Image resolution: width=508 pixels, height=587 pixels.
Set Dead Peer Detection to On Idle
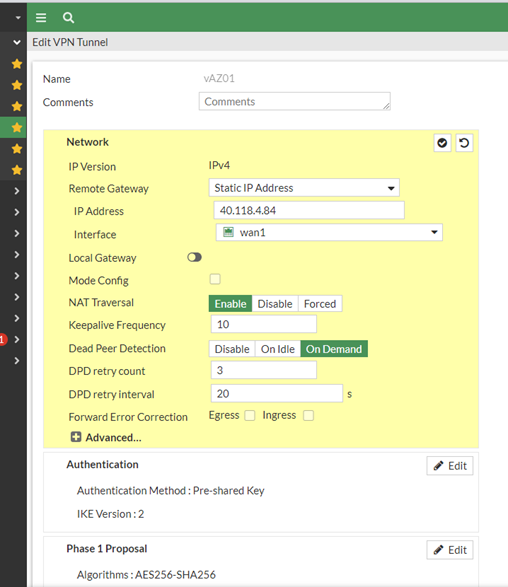click(x=278, y=349)
